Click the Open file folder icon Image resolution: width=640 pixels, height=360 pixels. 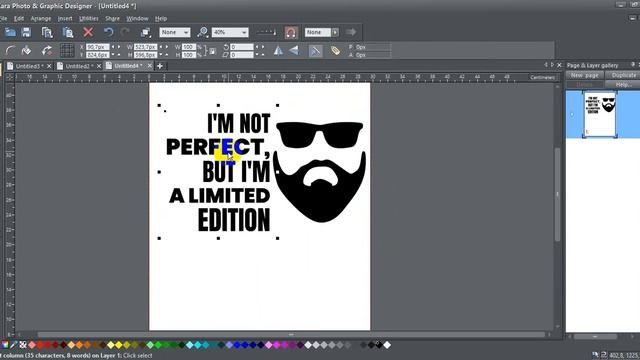click(10, 32)
